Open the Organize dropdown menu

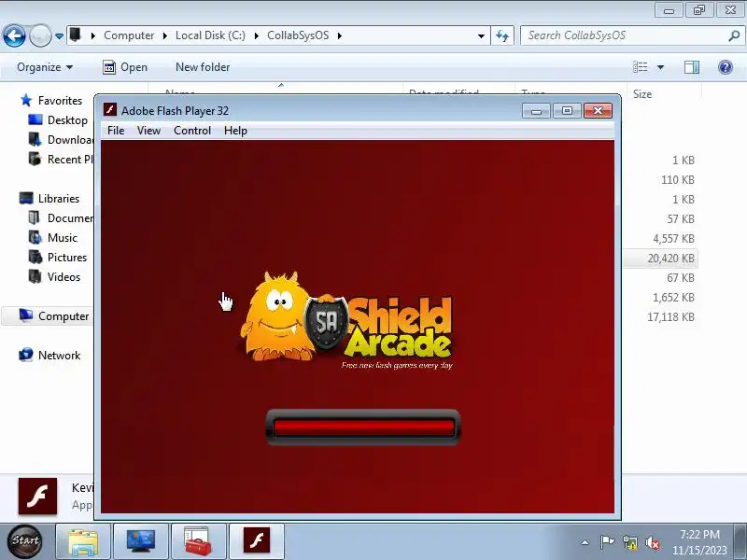coord(45,67)
